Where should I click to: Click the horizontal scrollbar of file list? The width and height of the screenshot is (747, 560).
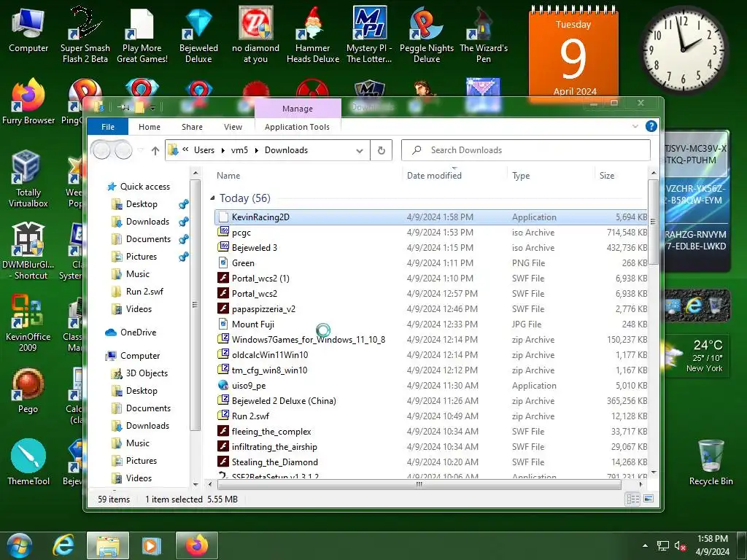click(x=419, y=484)
